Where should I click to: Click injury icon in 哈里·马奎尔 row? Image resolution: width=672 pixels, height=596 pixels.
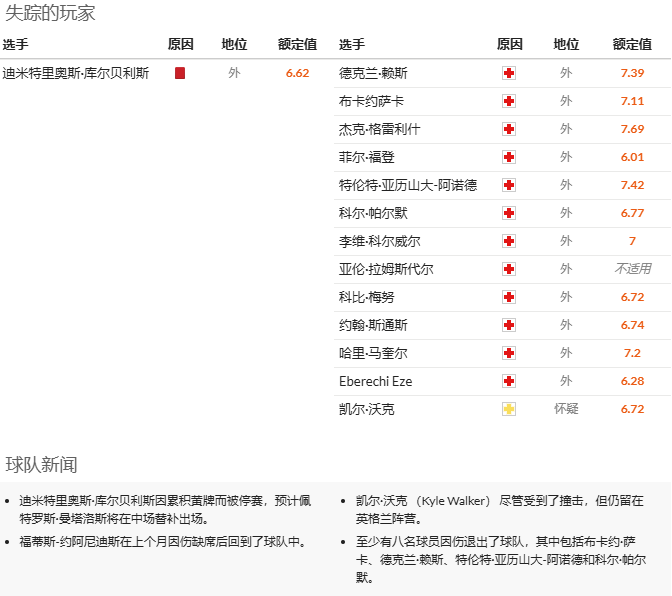[x=509, y=353]
